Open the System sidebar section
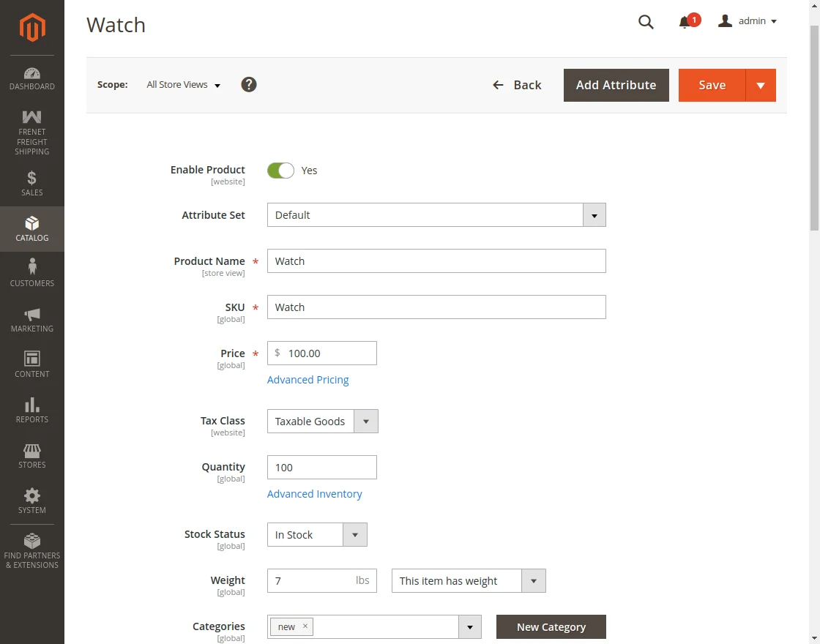Screen dimensions: 820x644 click(31, 500)
